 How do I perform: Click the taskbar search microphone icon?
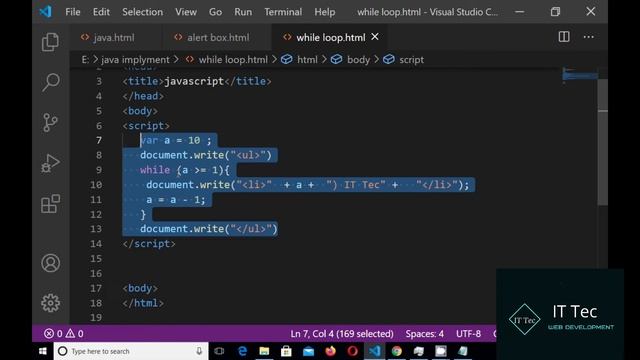click(x=199, y=351)
